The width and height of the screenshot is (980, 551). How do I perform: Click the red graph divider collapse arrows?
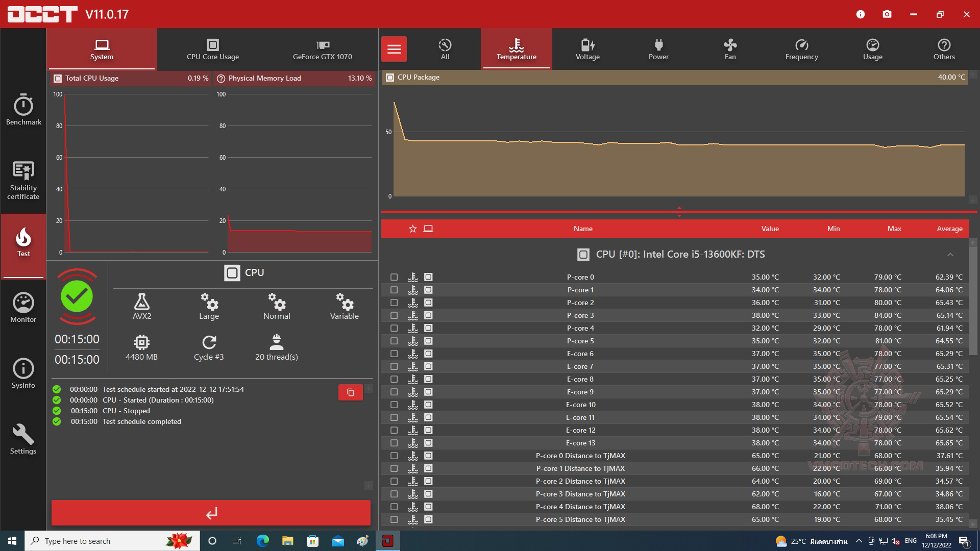[679, 212]
